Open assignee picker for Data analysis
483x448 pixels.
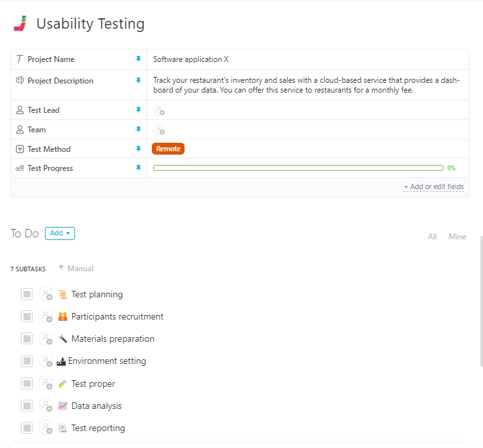(x=46, y=406)
